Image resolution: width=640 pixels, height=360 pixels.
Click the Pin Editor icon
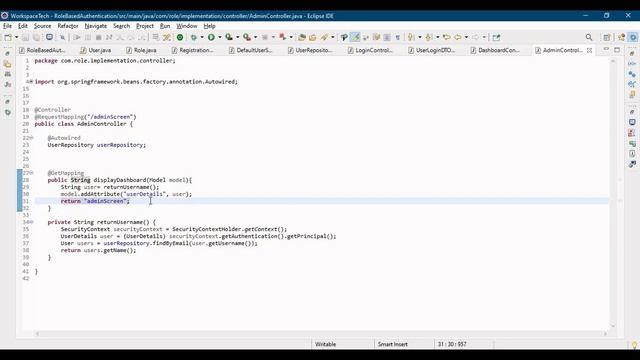click(x=496, y=37)
